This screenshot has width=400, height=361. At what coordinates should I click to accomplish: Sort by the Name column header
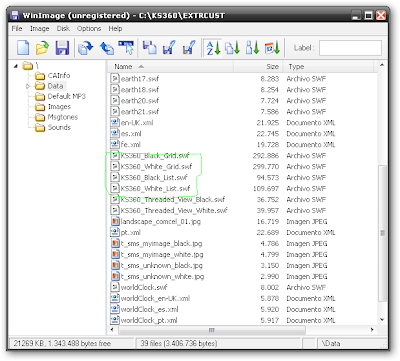170,67
